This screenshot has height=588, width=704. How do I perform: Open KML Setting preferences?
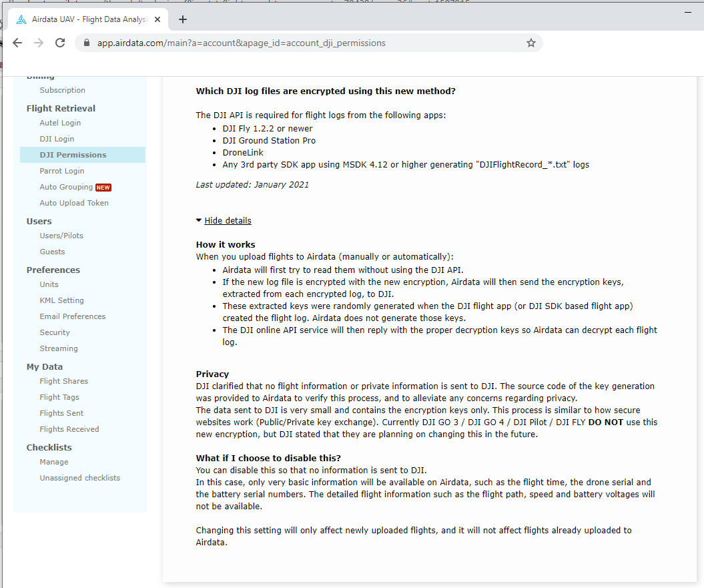[x=61, y=300]
